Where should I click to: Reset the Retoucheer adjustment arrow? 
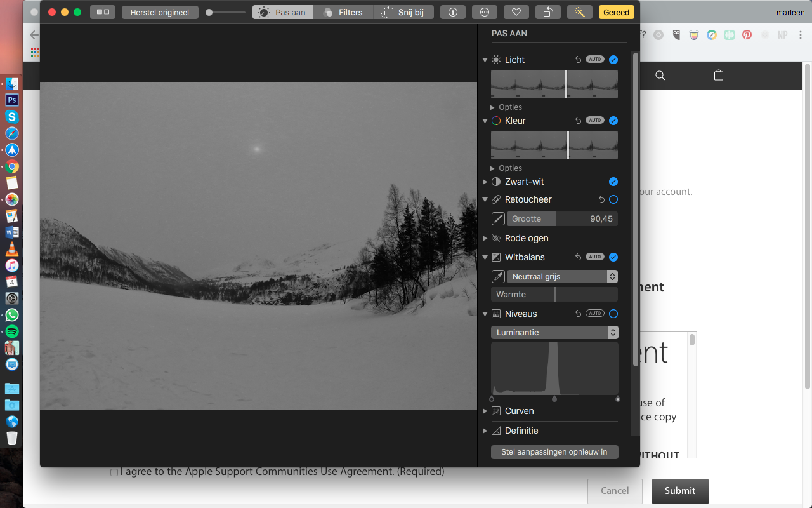click(602, 199)
